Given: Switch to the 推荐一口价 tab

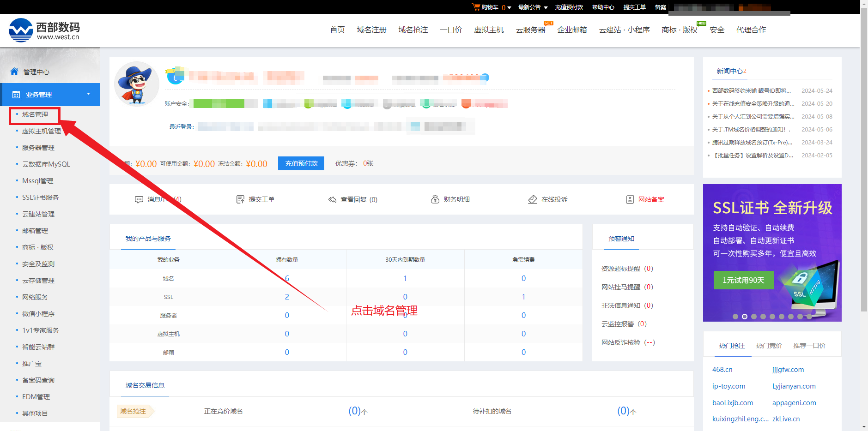Looking at the screenshot, I should pos(809,346).
